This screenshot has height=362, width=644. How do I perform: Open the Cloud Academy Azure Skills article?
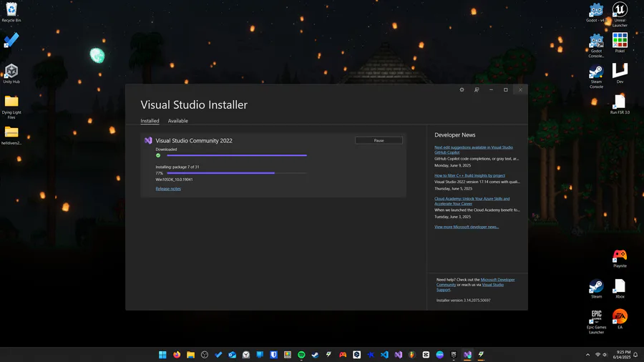472,201
